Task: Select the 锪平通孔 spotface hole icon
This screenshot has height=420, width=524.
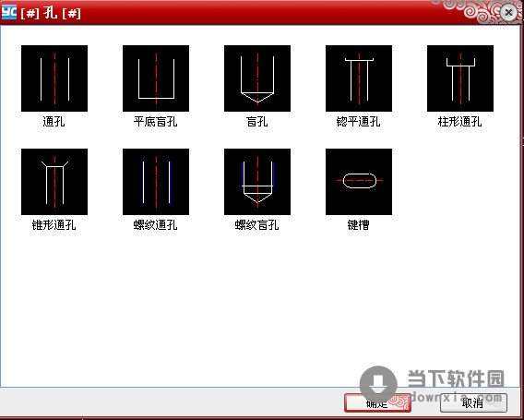Action: pos(359,78)
